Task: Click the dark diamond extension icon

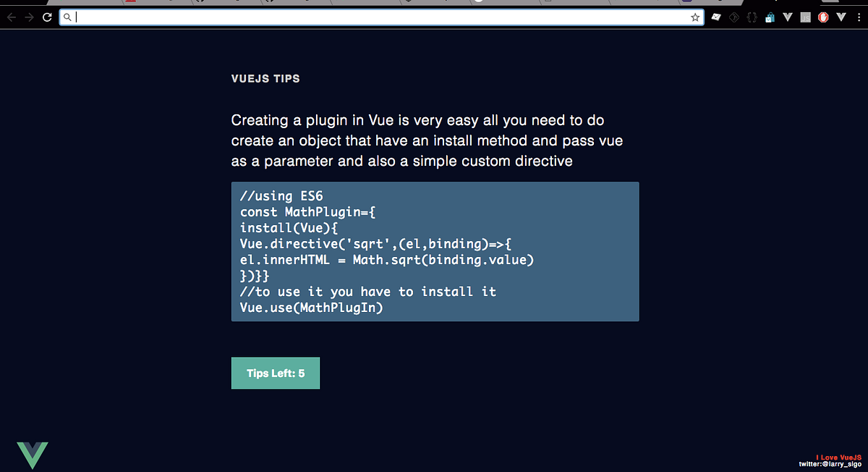Action: [734, 17]
